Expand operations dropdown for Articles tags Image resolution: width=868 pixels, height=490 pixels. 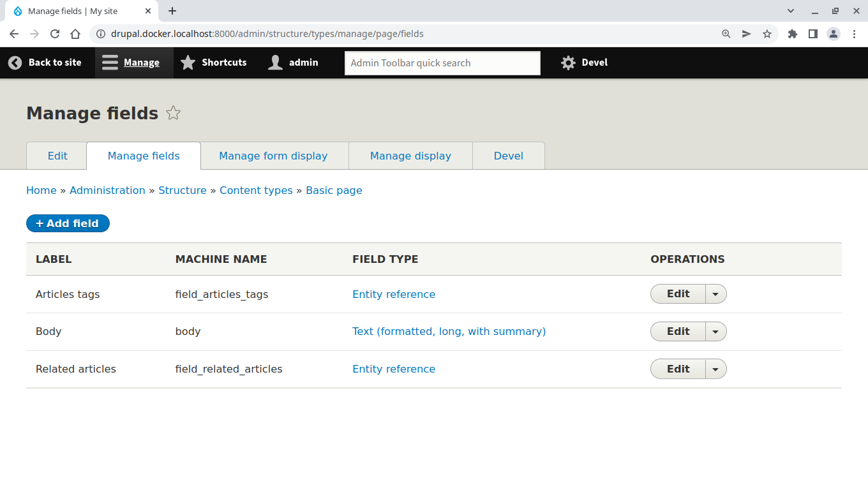pos(715,294)
